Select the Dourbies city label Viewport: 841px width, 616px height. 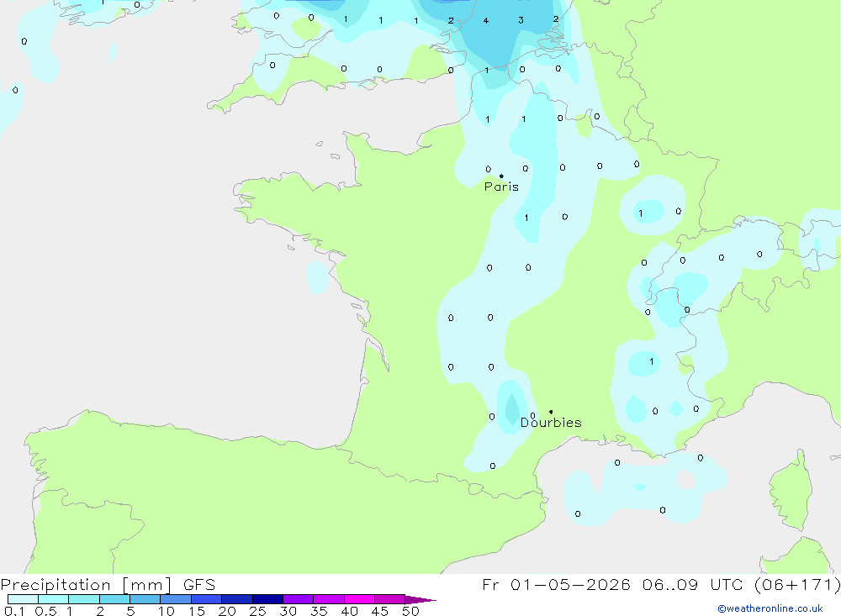click(x=551, y=423)
